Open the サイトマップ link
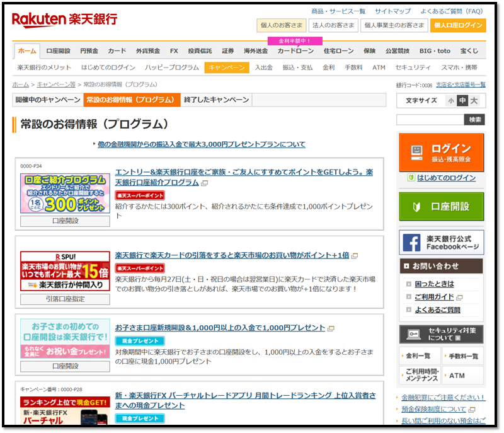The height and width of the screenshot is (433, 504). coord(392,11)
